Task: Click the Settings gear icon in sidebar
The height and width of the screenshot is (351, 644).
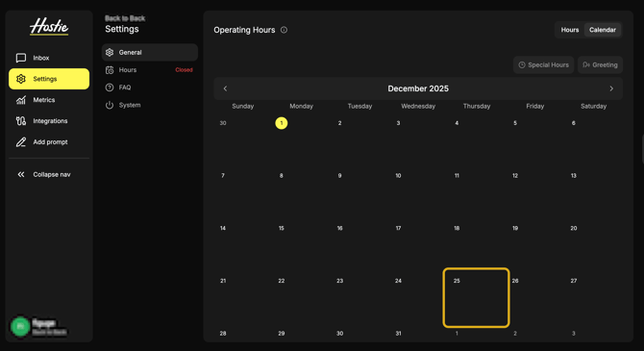Action: 21,79
